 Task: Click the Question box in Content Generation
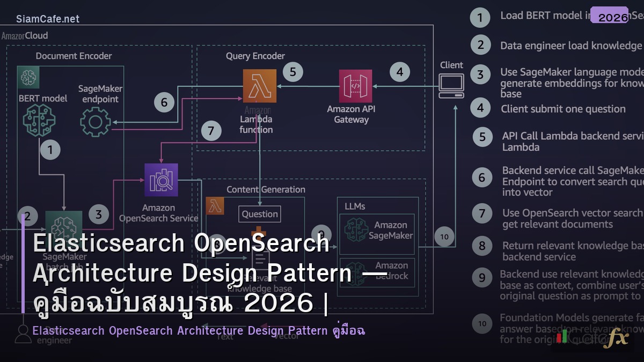[x=259, y=213]
